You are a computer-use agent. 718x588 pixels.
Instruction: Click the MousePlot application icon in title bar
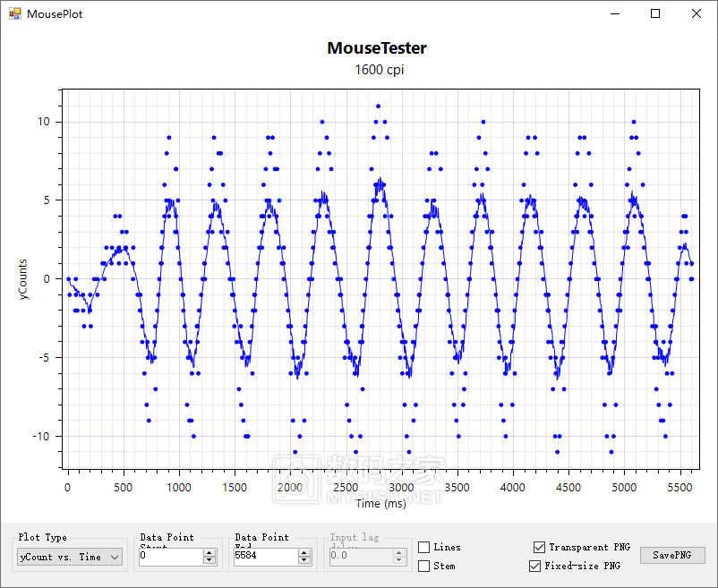[14, 13]
